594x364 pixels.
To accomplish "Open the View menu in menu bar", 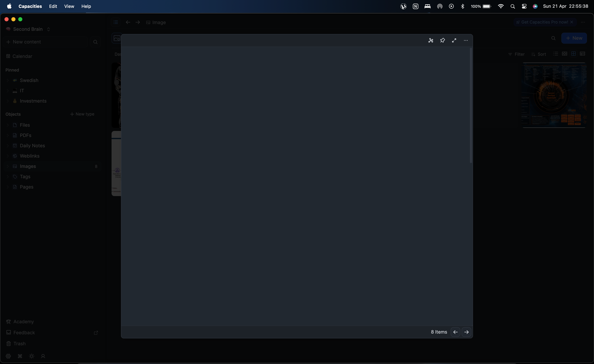I will pyautogui.click(x=69, y=6).
